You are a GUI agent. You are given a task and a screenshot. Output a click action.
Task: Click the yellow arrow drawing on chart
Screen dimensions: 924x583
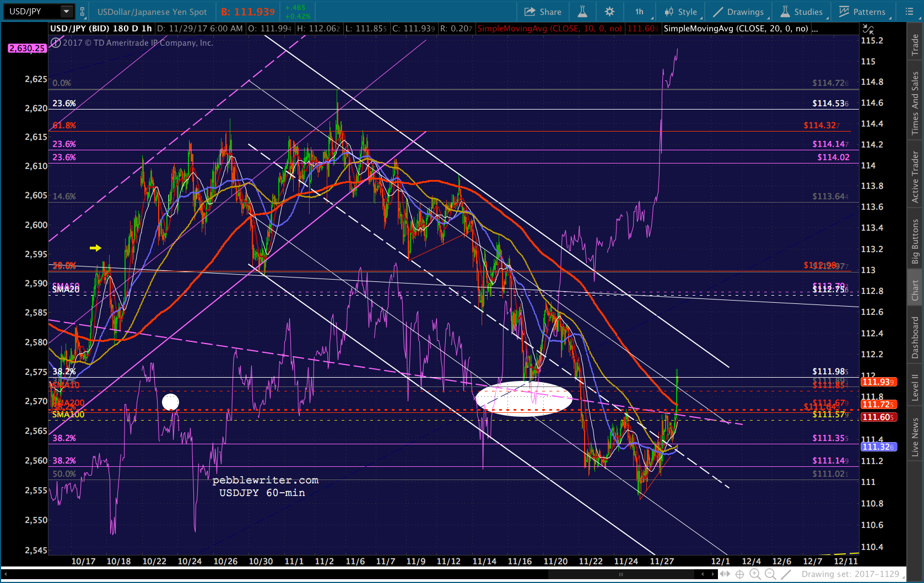tap(95, 248)
